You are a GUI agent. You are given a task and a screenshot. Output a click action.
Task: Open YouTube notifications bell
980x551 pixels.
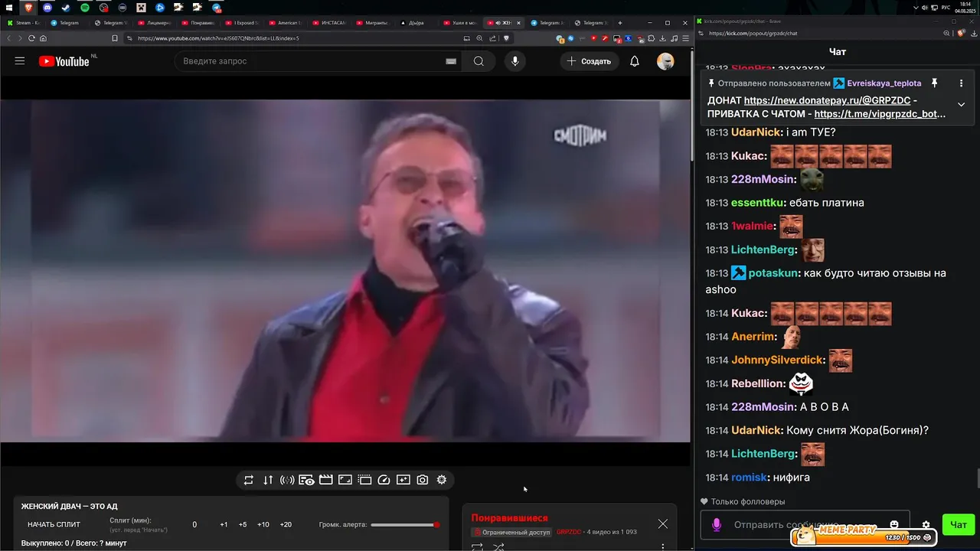pos(635,61)
